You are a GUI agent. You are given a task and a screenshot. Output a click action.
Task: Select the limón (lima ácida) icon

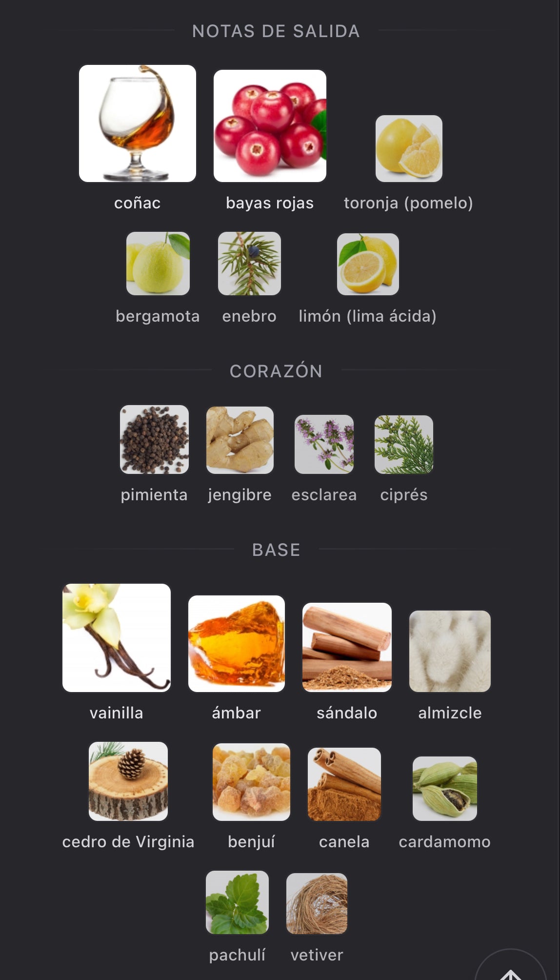368,264
